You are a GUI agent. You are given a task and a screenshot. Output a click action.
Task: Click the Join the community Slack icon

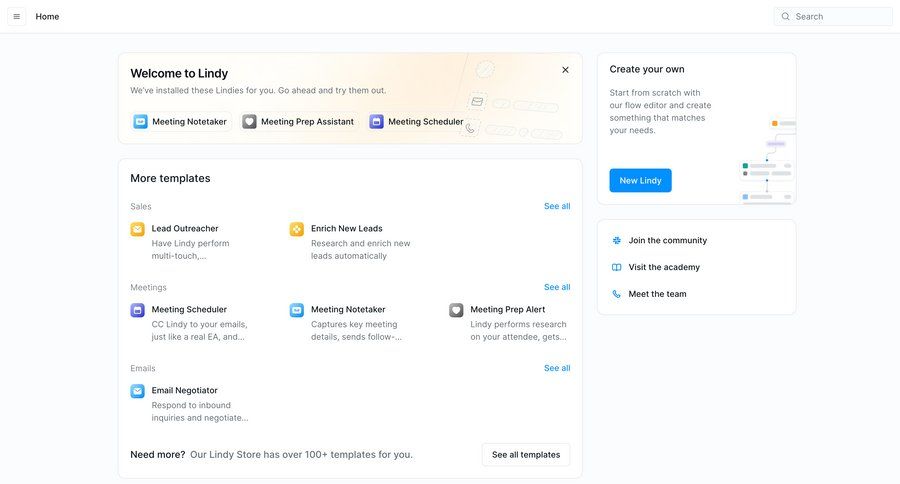616,241
